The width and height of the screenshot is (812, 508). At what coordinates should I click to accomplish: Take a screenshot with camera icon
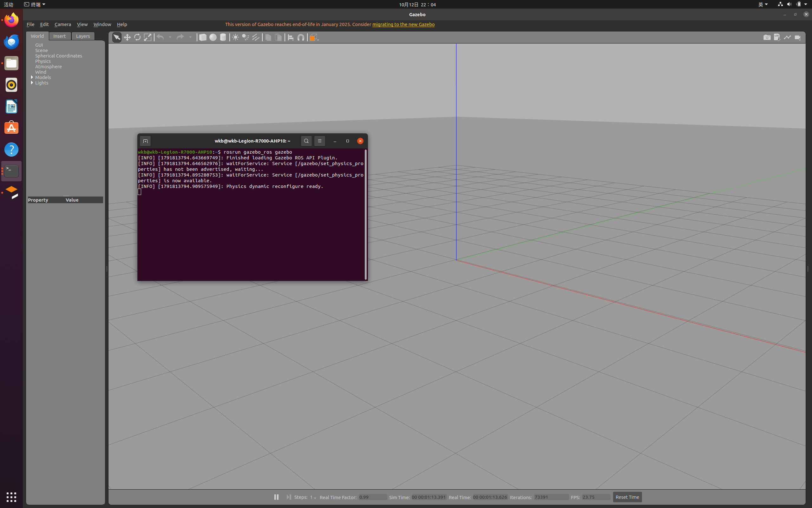pos(767,37)
